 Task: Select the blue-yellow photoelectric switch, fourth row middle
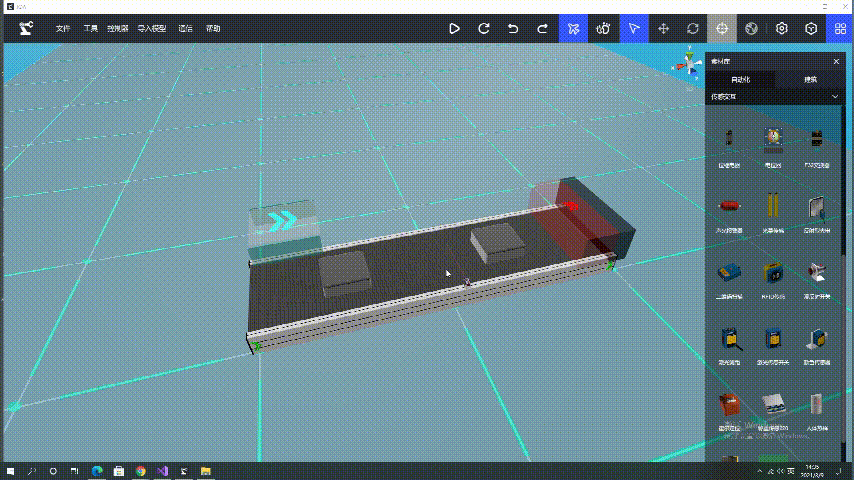(773, 338)
